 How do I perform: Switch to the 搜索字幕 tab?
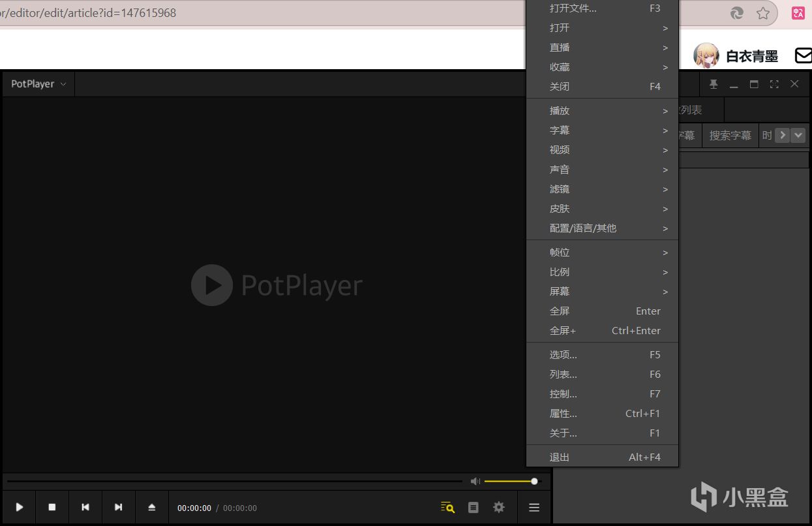730,136
